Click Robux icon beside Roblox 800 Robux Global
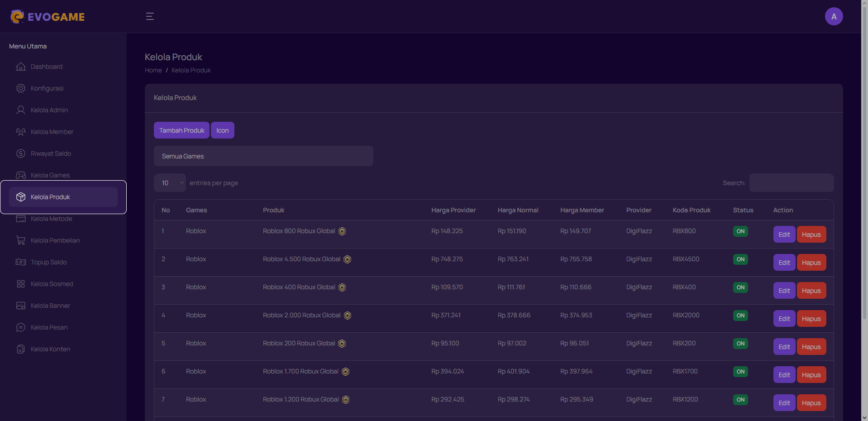The width and height of the screenshot is (868, 421). 342,231
